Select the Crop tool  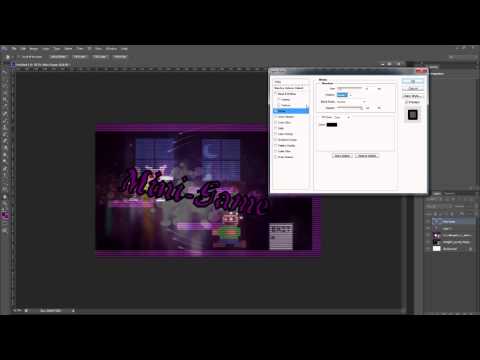[x=5, y=99]
